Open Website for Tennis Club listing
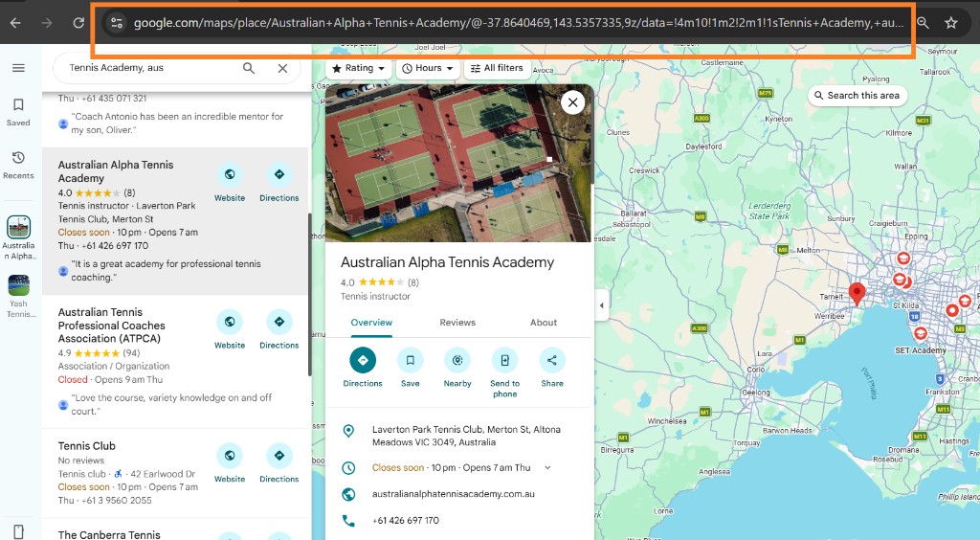The width and height of the screenshot is (980, 540). [x=230, y=463]
